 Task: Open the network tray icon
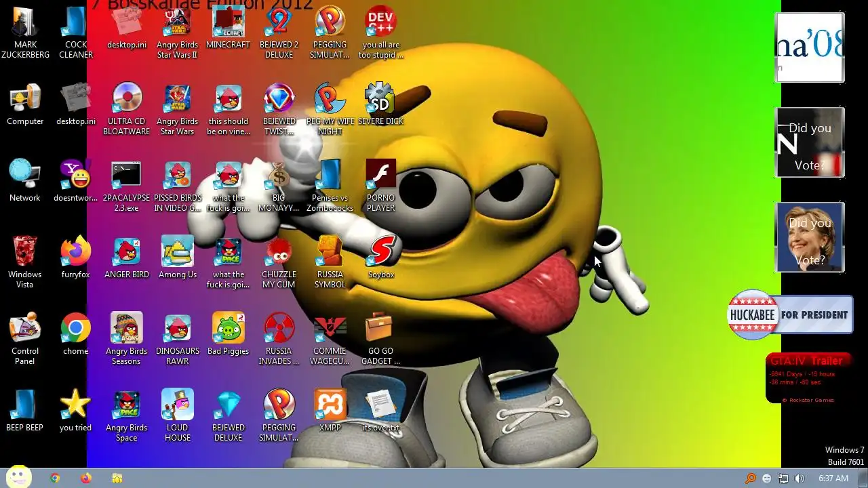pyautogui.click(x=783, y=478)
